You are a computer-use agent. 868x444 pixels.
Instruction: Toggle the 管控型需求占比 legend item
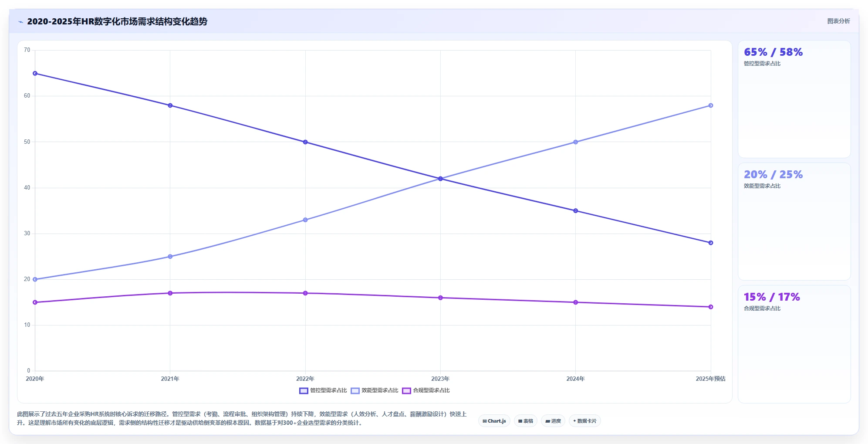(x=323, y=390)
